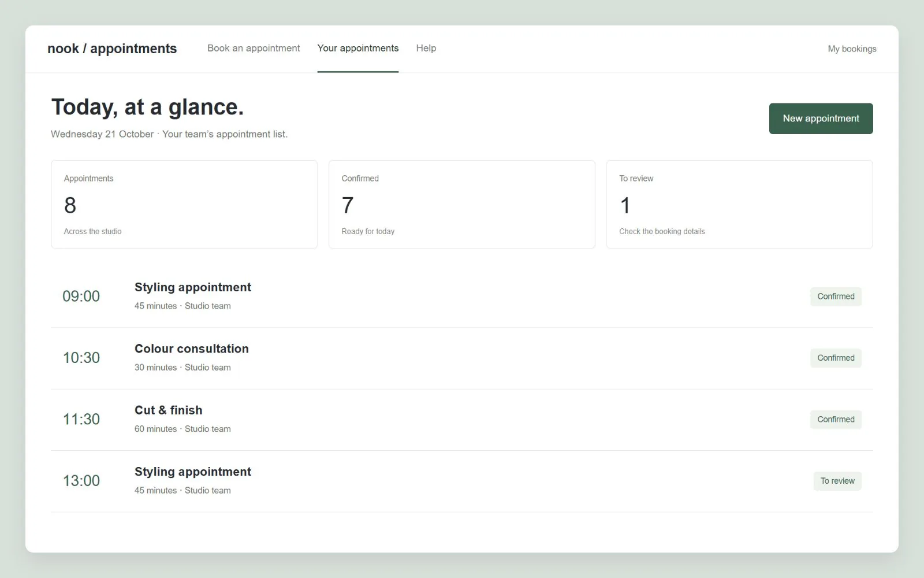Click '60 minutes · Studio team' detail text
924x578 pixels.
[x=182, y=429]
